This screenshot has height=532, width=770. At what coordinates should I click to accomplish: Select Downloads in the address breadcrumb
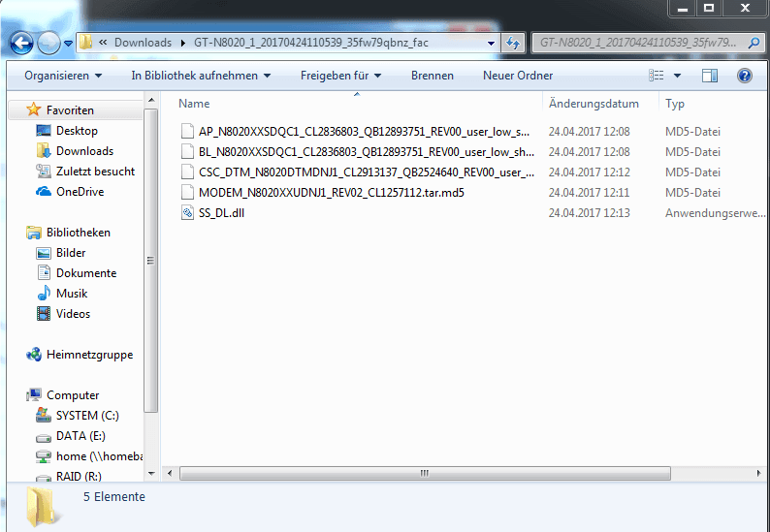tap(143, 43)
